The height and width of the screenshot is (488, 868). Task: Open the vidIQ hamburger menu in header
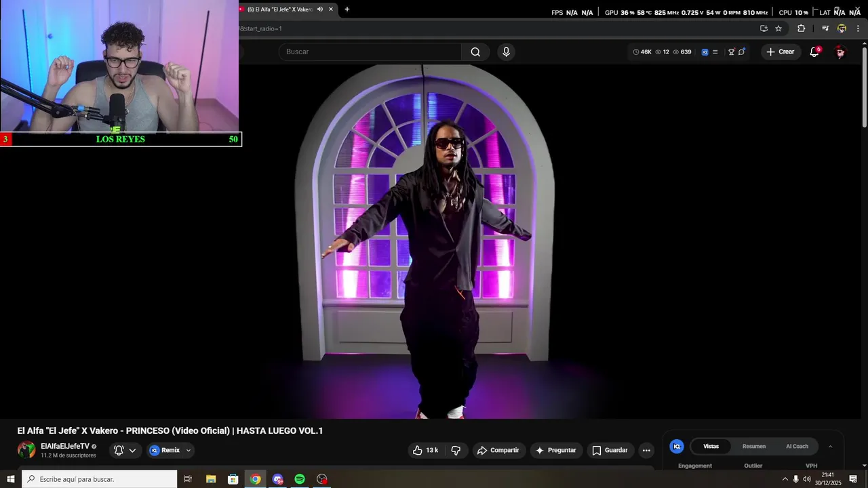click(715, 52)
